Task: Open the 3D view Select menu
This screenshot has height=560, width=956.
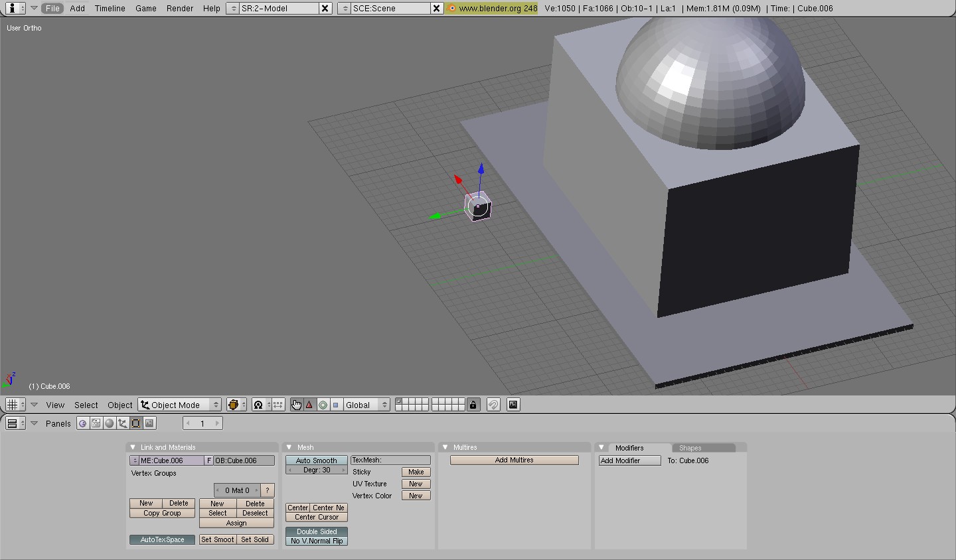Action: [86, 405]
